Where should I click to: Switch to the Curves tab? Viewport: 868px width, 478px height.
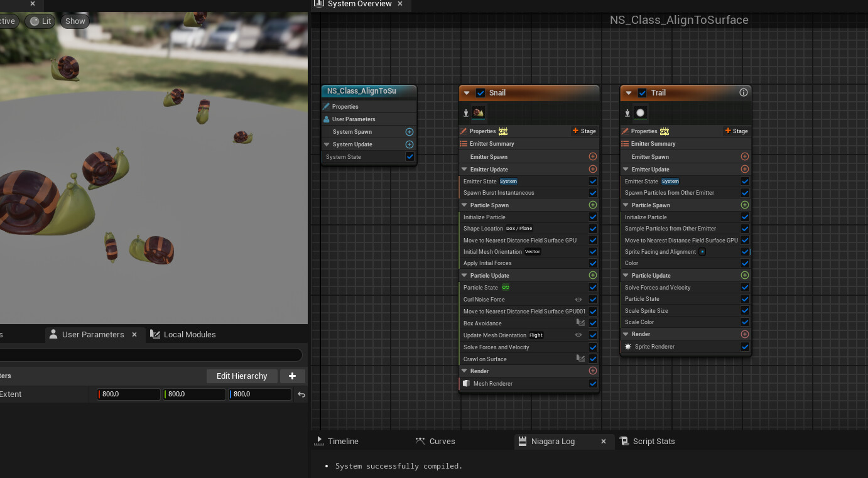[x=442, y=442]
